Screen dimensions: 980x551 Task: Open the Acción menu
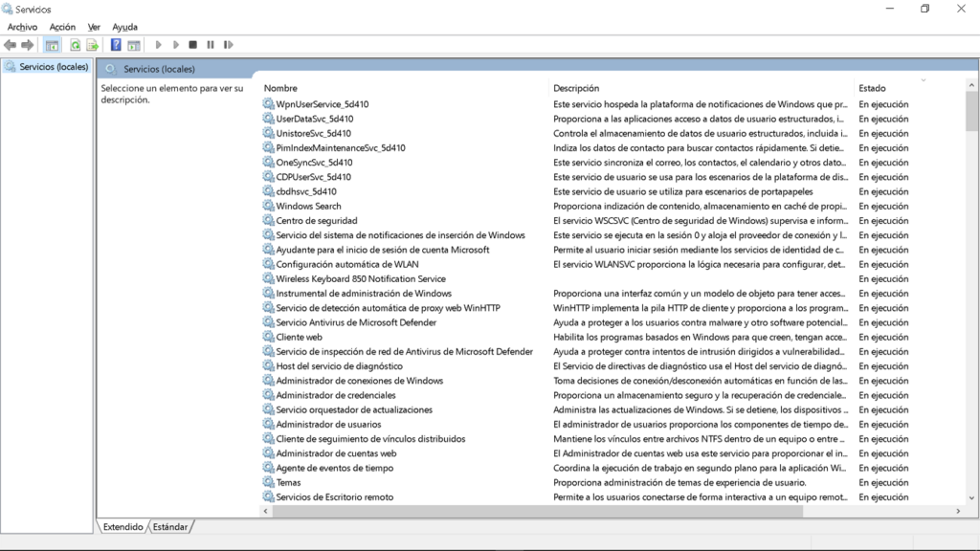point(62,27)
